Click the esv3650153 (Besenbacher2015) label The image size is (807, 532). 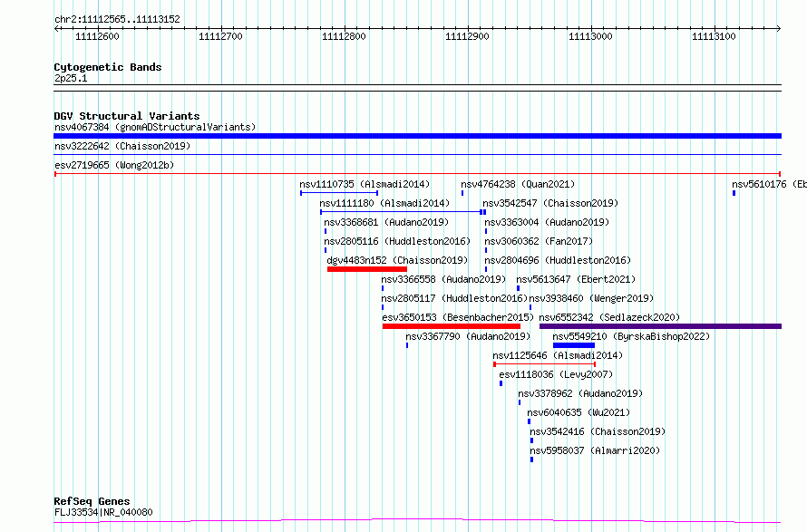458,317
